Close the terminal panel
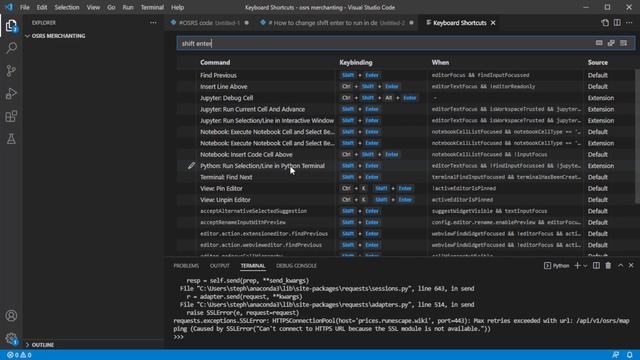The height and width of the screenshot is (360, 640). 631,266
